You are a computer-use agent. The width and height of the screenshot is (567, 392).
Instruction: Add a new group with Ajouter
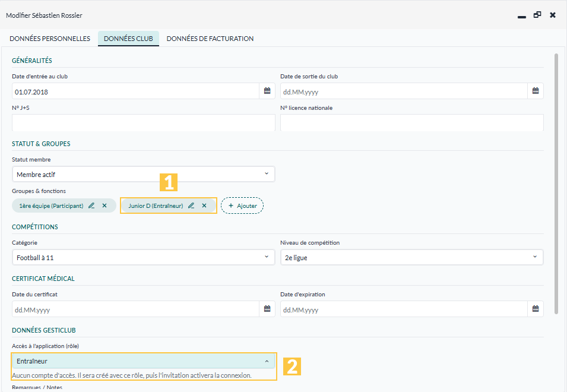242,206
